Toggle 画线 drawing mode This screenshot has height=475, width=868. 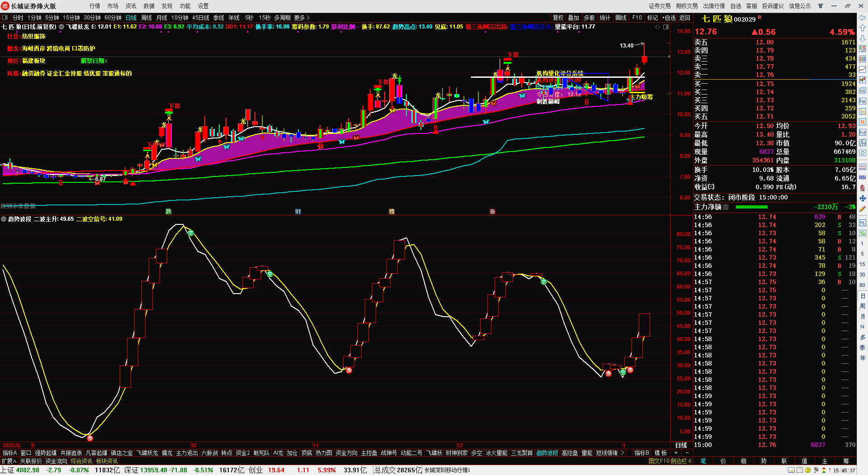(621, 18)
